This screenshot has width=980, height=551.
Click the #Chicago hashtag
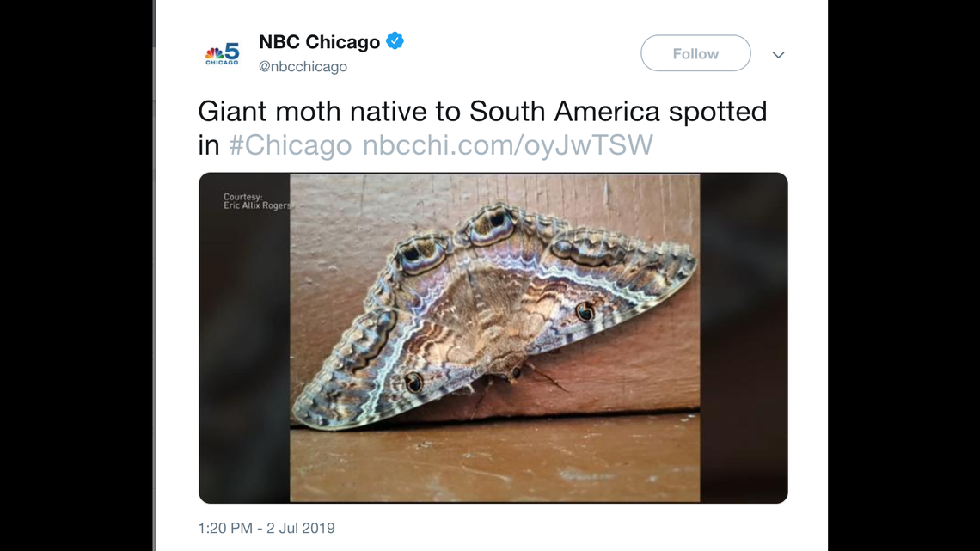coord(290,145)
